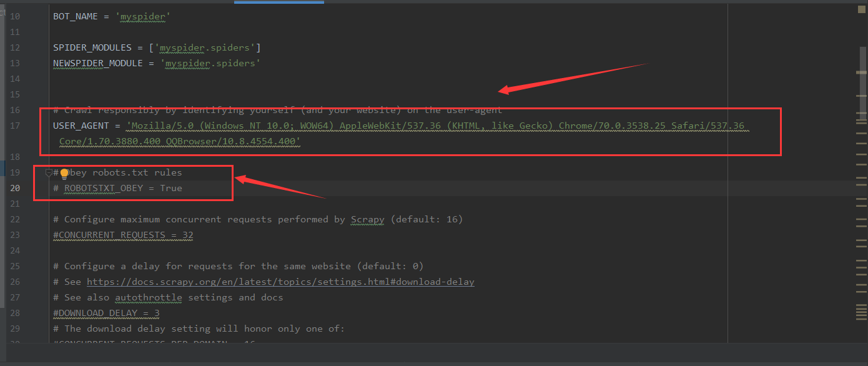Click the DOWNLOAD_DELAY = 3 commented line
Screen dimensions: 868x366
point(106,312)
